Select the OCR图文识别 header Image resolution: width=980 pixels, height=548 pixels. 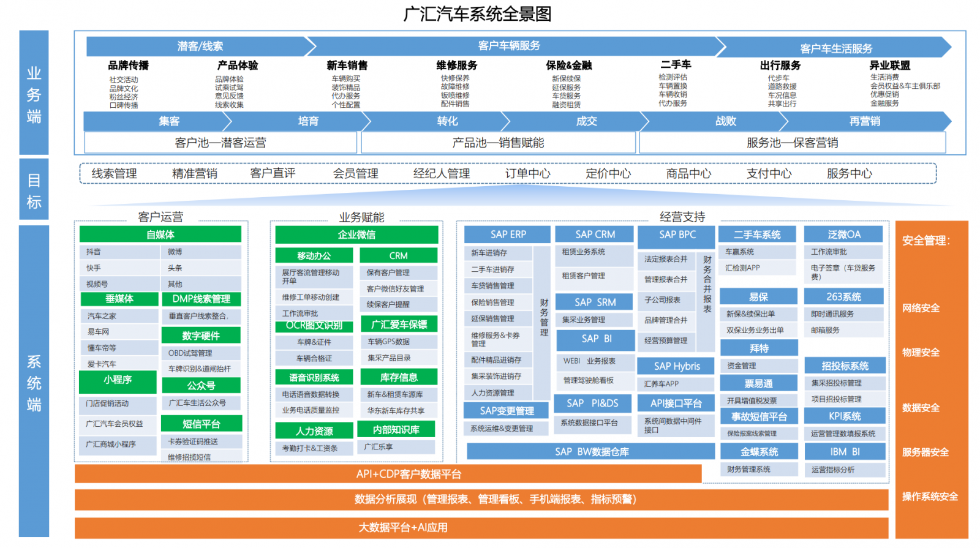[314, 326]
